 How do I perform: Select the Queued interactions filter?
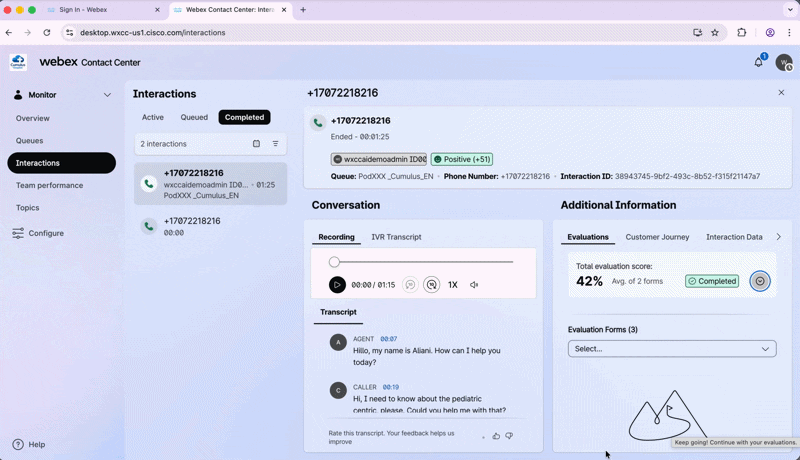tap(194, 117)
